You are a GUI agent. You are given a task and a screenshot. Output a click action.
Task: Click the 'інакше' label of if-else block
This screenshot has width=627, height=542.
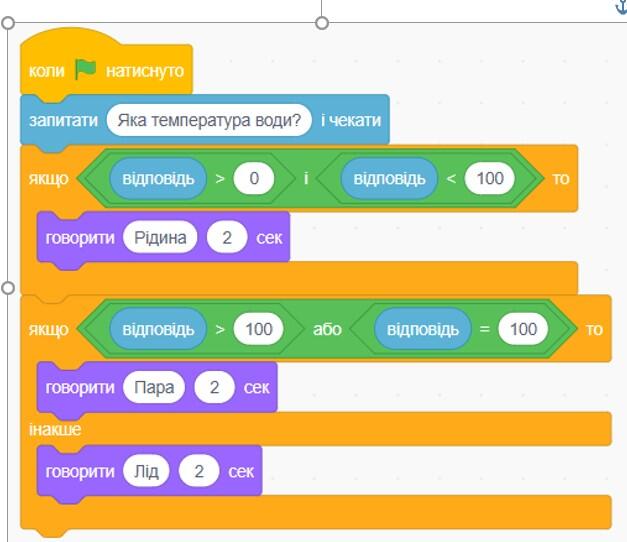[x=55, y=430]
